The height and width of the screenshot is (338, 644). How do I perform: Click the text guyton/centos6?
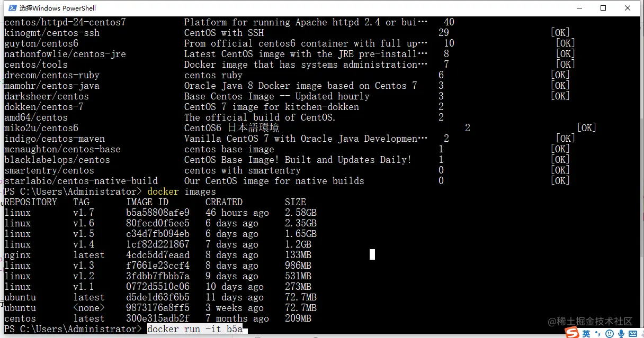41,43
